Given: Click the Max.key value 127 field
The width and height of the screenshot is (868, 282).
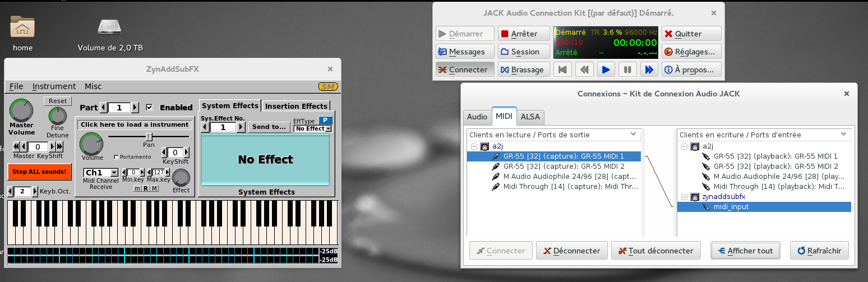Looking at the screenshot, I should [x=160, y=172].
